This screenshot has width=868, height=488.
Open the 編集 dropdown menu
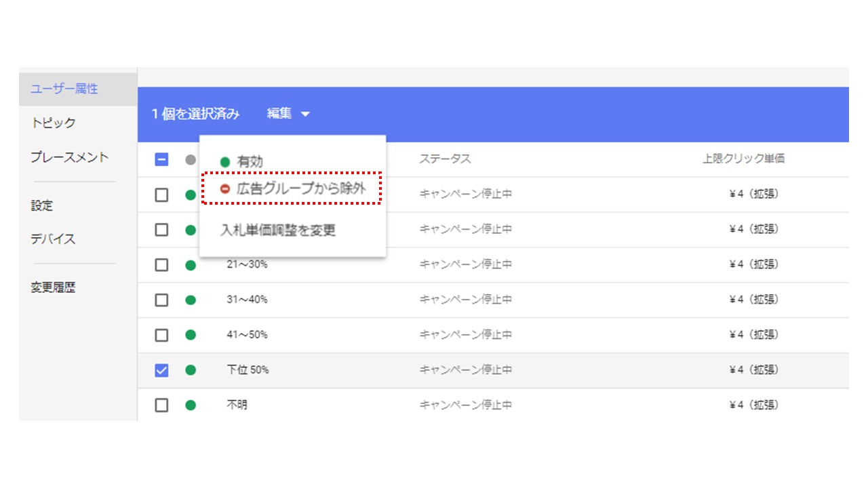coord(288,114)
